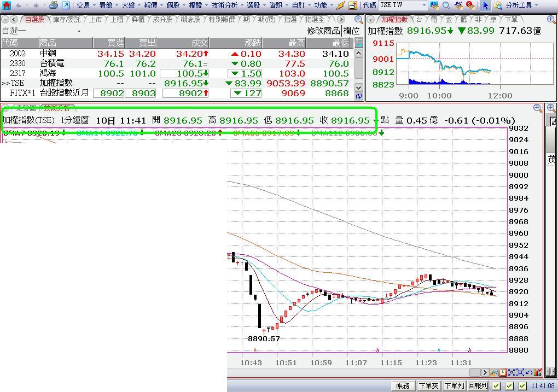Viewport: 558px width, 392px height.
Task: Click the line chart style icon under chart
Action: tap(493, 372)
